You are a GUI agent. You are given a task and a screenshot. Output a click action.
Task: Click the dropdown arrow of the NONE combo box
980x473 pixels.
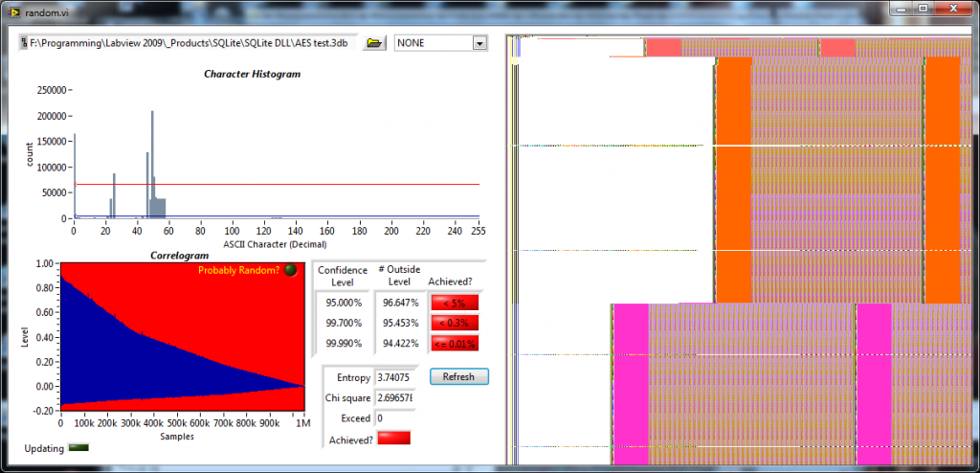pyautogui.click(x=479, y=43)
